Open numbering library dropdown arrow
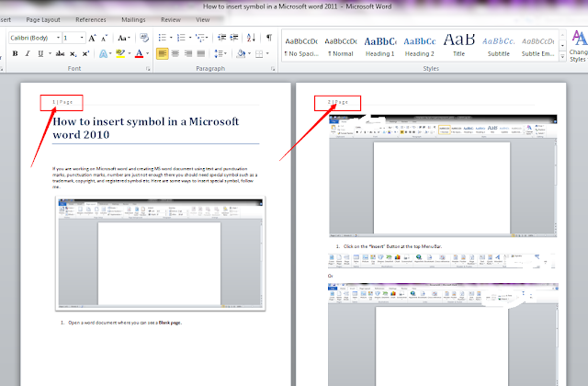588x386 pixels. point(190,38)
